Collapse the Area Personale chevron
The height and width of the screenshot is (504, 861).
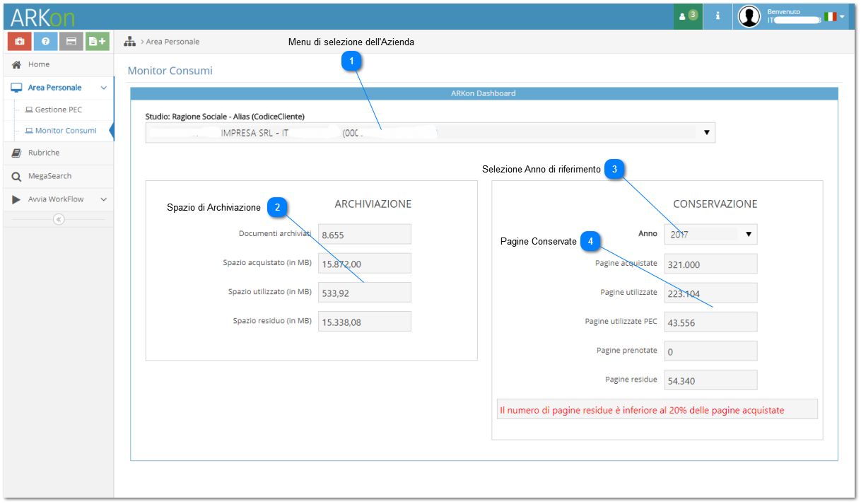pyautogui.click(x=104, y=88)
